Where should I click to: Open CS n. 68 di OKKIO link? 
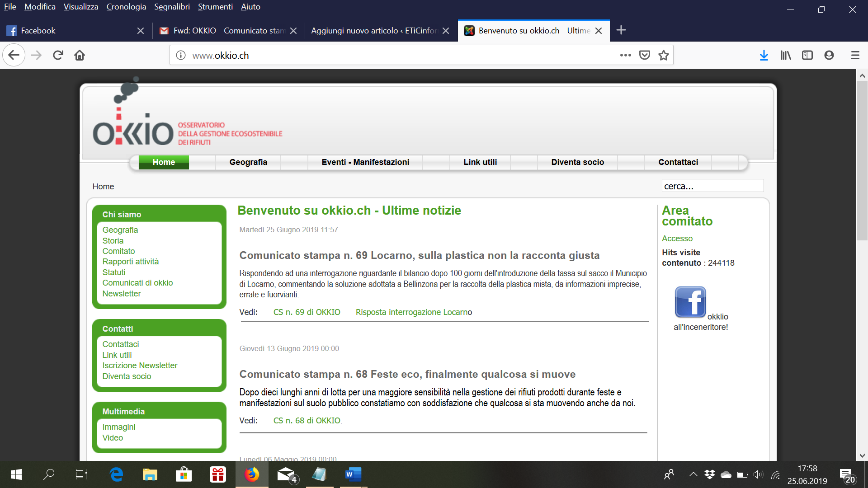click(307, 421)
